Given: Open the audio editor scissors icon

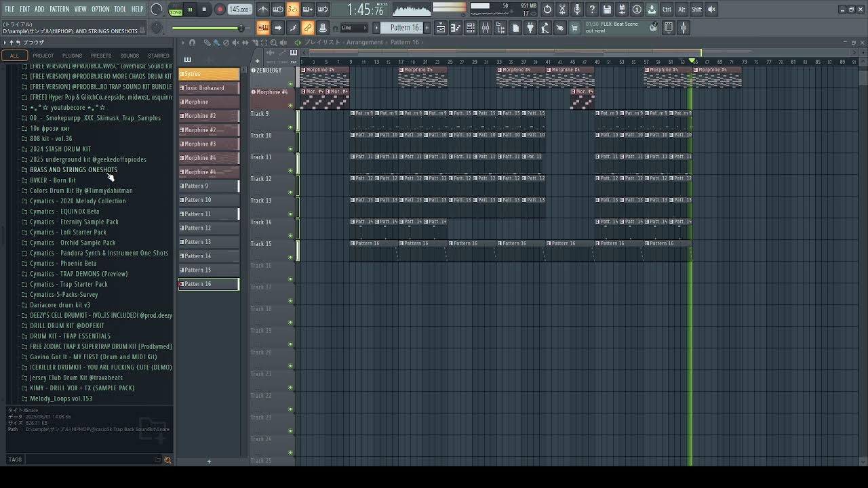Looking at the screenshot, I should [x=562, y=9].
